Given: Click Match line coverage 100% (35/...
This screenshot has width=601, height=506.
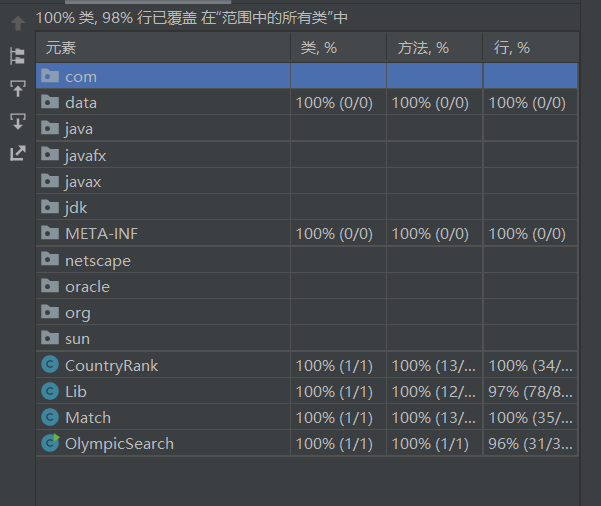Looking at the screenshot, I should [x=530, y=418].
